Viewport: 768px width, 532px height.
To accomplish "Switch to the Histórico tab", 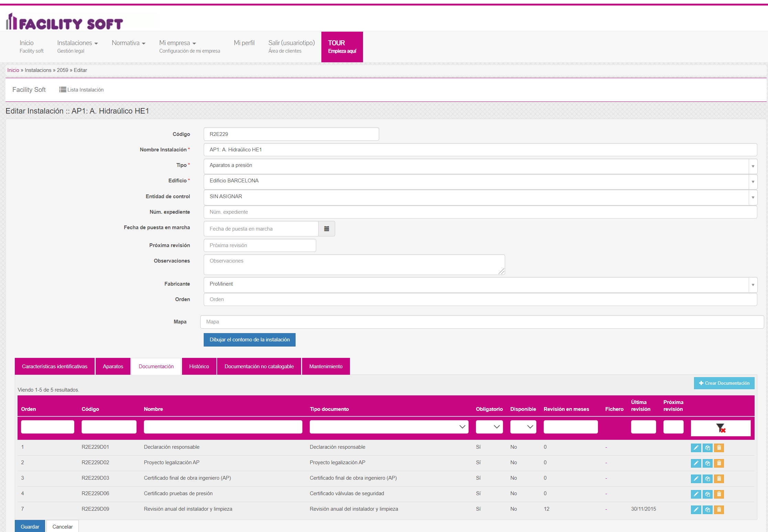I will (199, 366).
